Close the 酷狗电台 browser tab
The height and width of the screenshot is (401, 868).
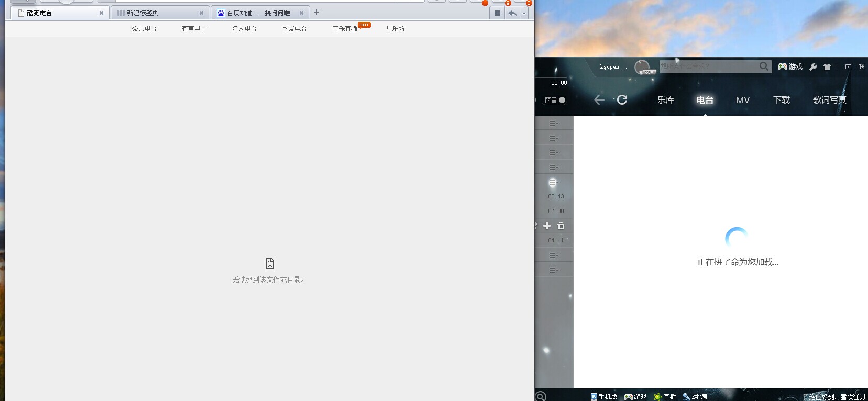(x=101, y=13)
